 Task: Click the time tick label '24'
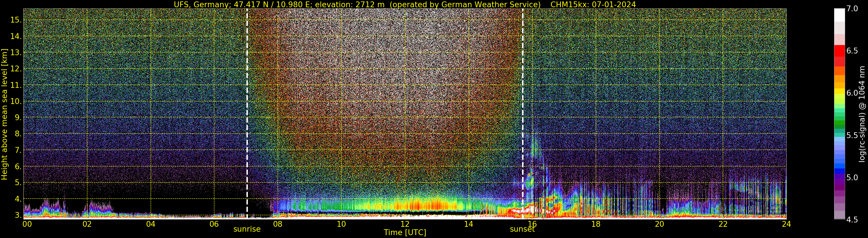(786, 224)
